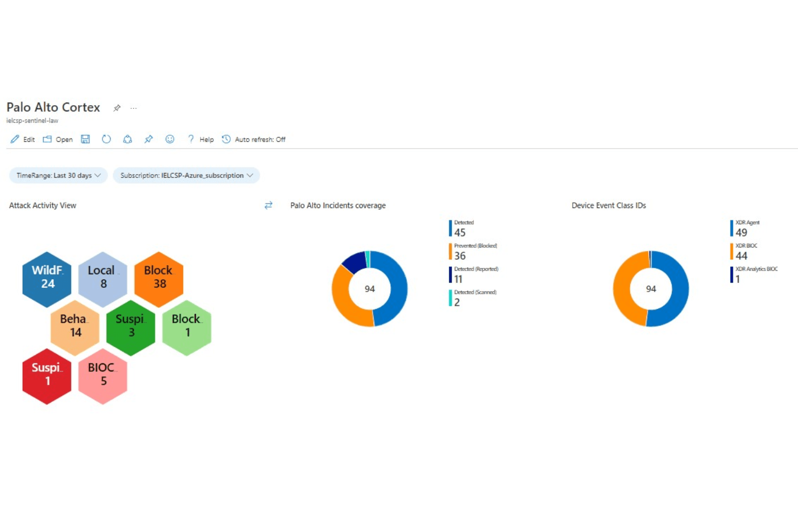The height and width of the screenshot is (532, 798).
Task: Click the XDR Agent 49 legend entry
Action: click(x=745, y=229)
